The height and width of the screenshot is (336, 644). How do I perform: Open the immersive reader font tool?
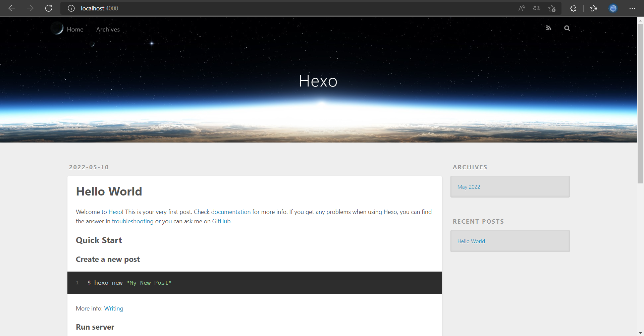pyautogui.click(x=536, y=8)
